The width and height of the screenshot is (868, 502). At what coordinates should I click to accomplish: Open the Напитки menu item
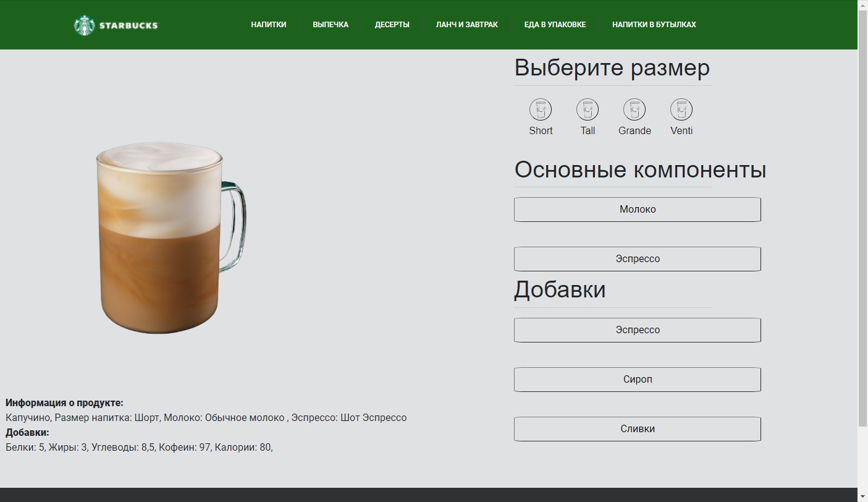(x=269, y=25)
